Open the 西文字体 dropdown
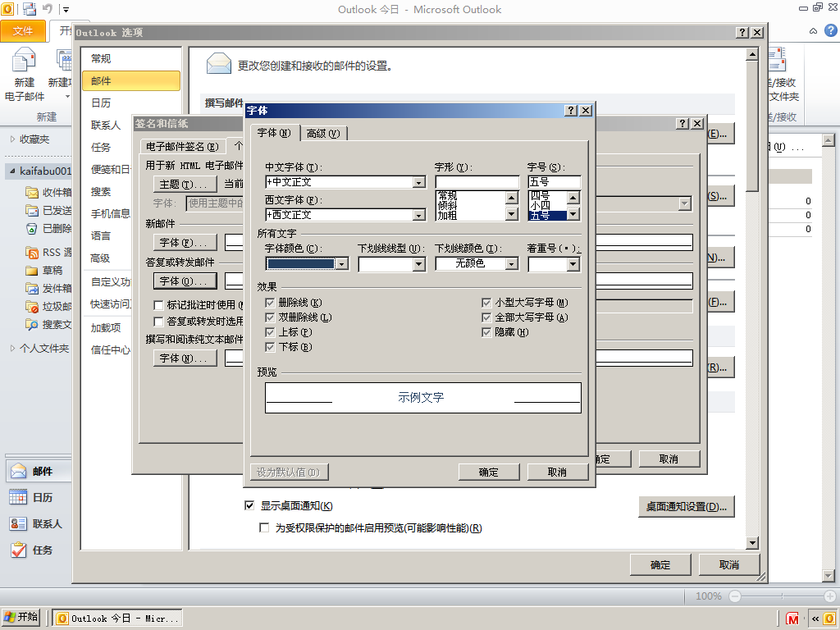840x630 pixels. click(419, 216)
